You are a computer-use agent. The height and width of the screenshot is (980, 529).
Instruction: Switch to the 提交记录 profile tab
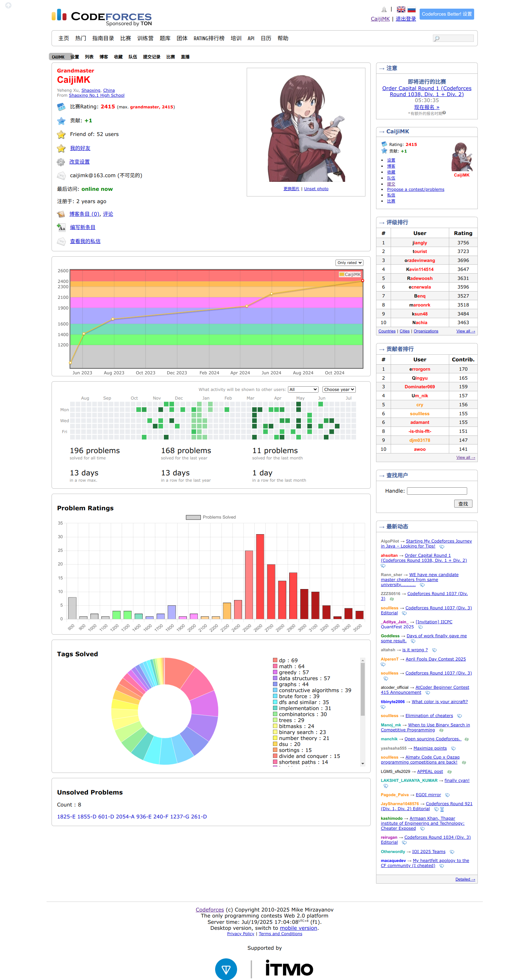point(152,57)
